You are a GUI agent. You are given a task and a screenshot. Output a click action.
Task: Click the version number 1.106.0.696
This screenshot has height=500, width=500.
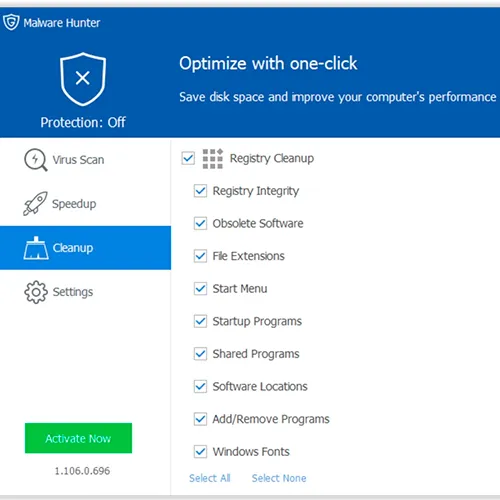(x=82, y=471)
